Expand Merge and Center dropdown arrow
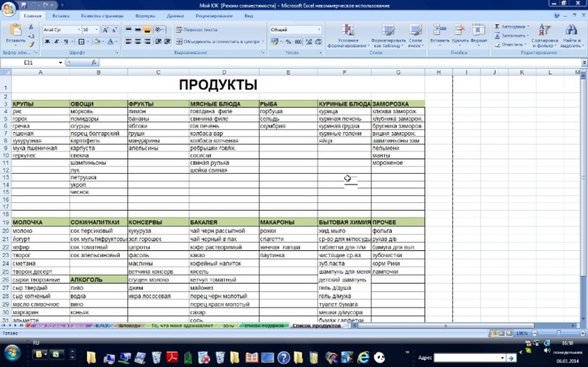This screenshot has width=588, height=367. click(x=263, y=42)
